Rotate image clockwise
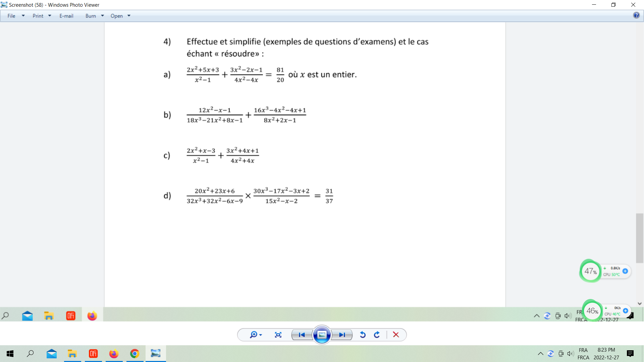The width and height of the screenshot is (644, 362). 377,335
